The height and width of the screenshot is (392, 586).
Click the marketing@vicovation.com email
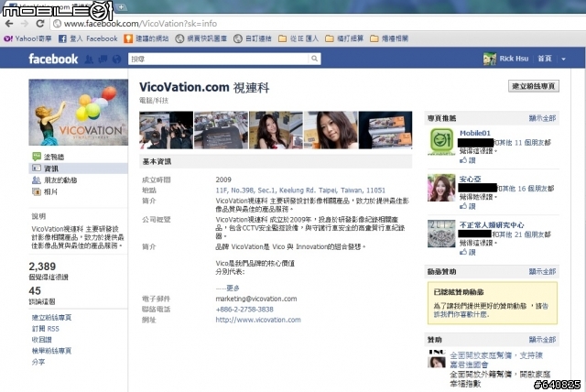click(256, 299)
